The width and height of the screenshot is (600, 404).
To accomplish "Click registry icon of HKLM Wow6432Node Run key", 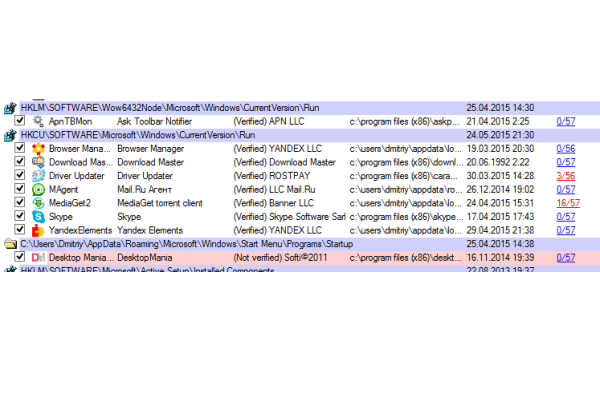I will (x=10, y=108).
